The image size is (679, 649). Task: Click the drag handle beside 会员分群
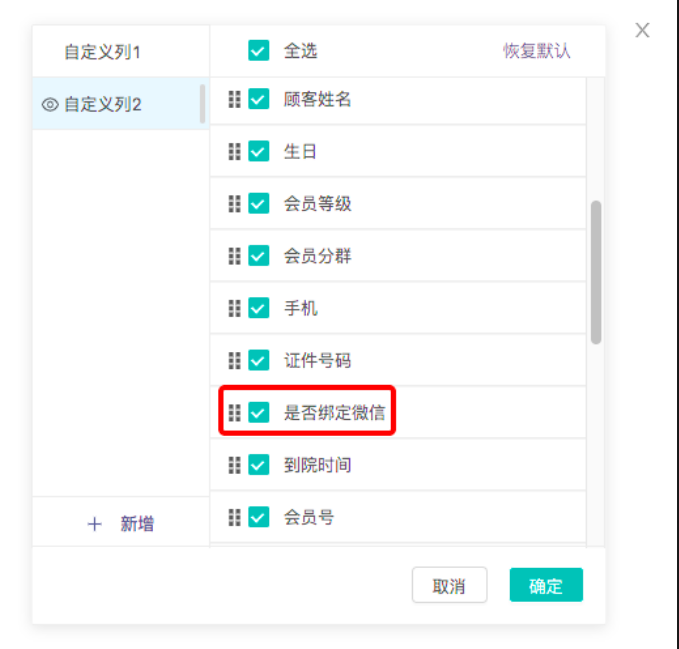(x=234, y=256)
